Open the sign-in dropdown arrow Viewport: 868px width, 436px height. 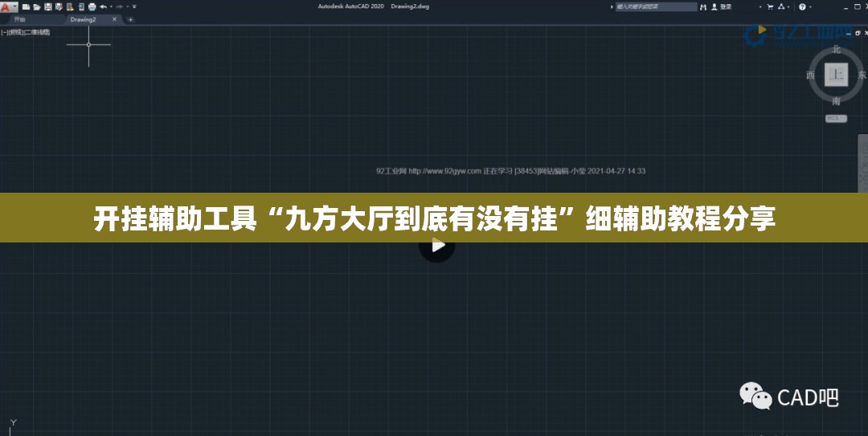pos(760,7)
